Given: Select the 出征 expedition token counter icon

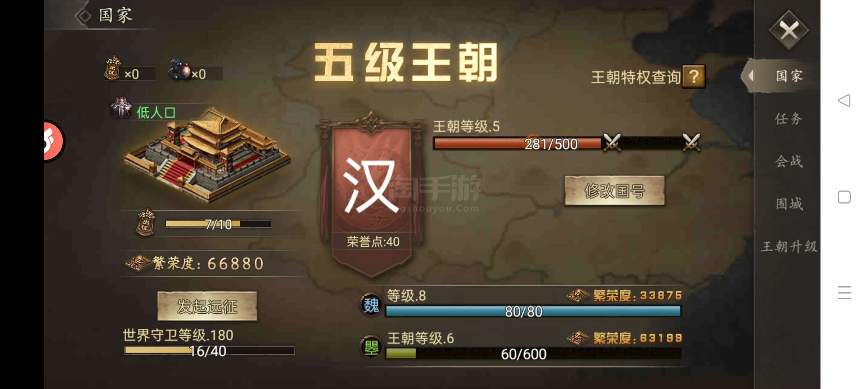Looking at the screenshot, I should click(x=112, y=67).
